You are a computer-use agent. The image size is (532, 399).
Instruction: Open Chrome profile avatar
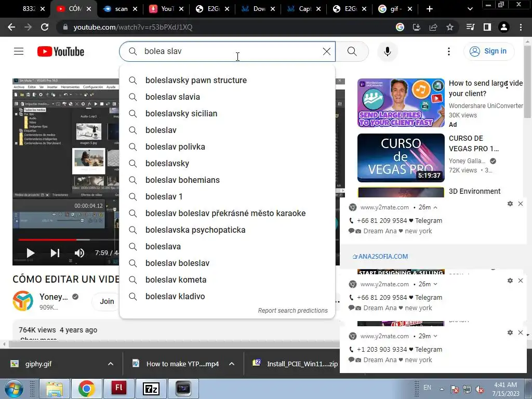click(x=504, y=27)
